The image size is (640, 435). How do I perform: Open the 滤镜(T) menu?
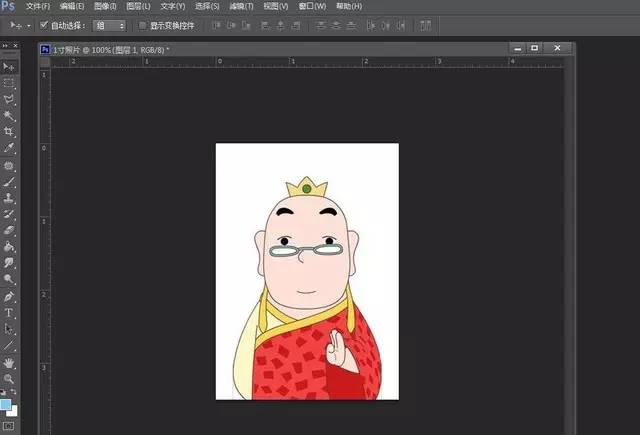coord(241,6)
